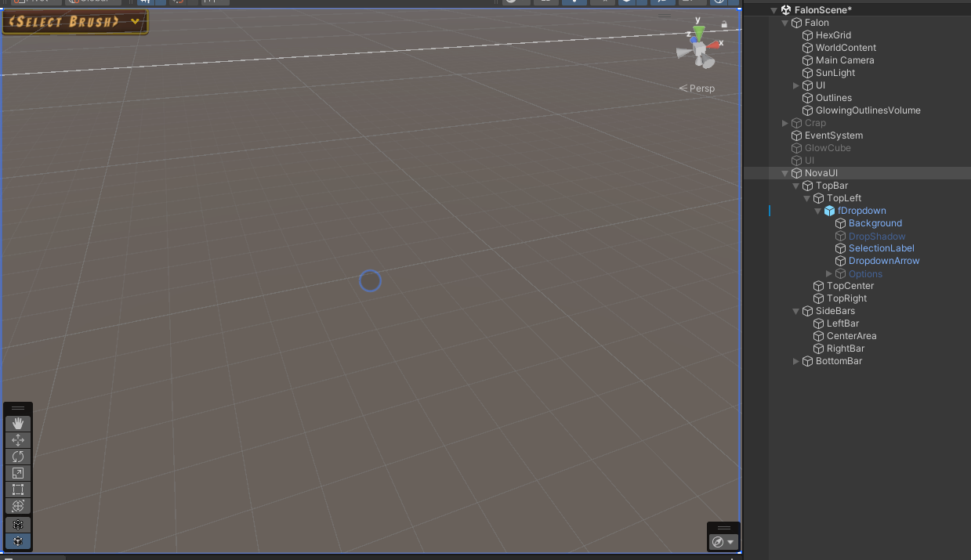
Task: Click the red X axis on the scene gizmo
Action: tap(714, 43)
